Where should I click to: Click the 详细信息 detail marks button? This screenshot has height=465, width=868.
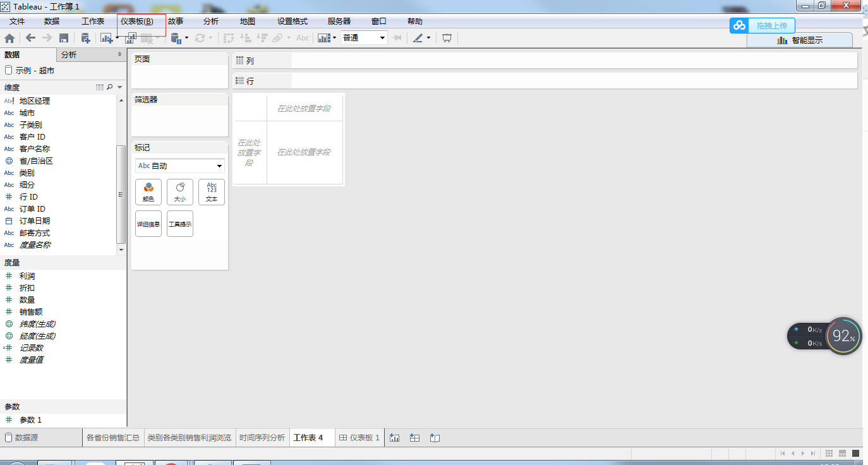click(x=148, y=224)
